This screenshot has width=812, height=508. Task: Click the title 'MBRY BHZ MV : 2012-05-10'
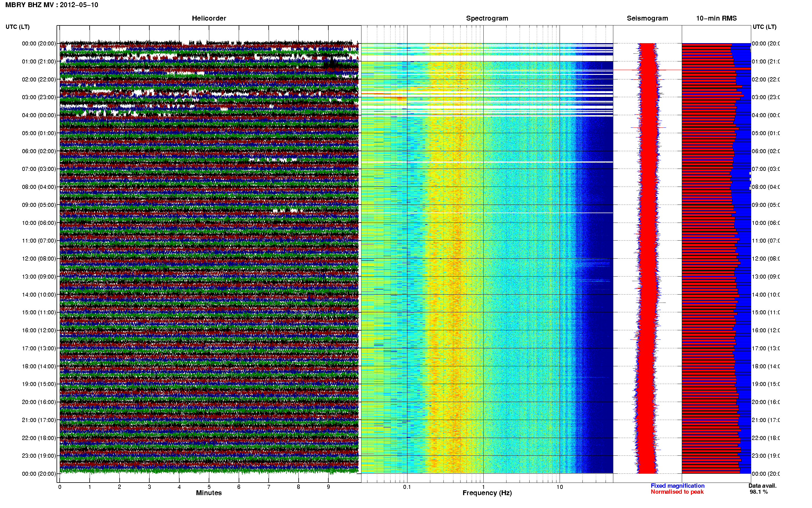pos(52,5)
